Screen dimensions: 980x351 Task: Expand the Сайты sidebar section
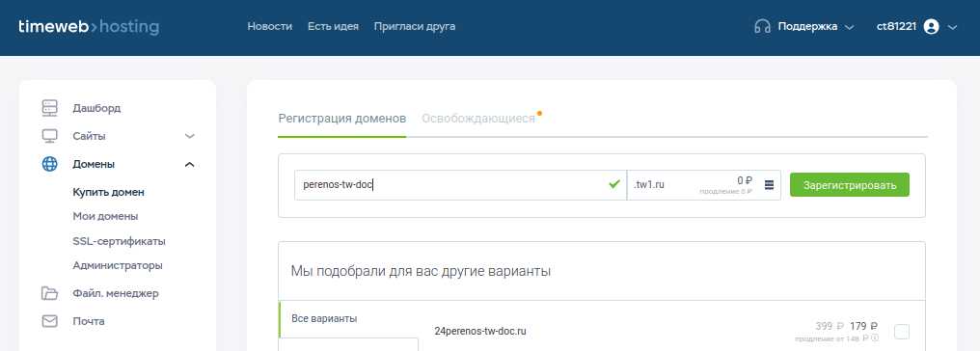tap(190, 136)
